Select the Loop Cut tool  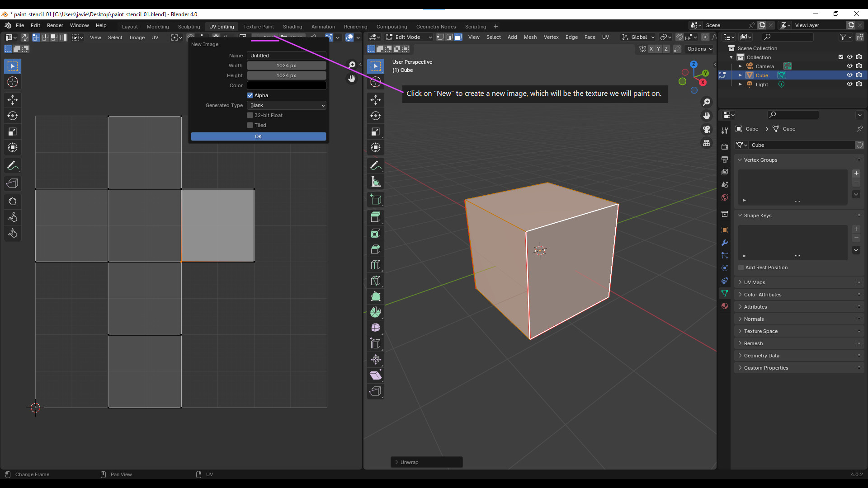point(376,265)
